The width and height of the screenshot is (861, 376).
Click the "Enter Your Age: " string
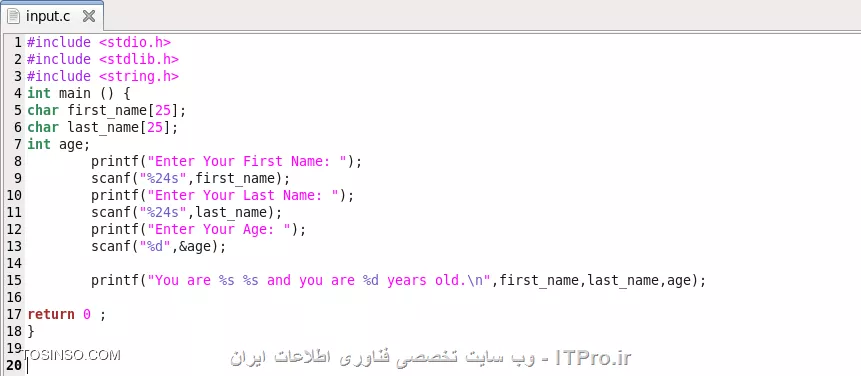223,229
